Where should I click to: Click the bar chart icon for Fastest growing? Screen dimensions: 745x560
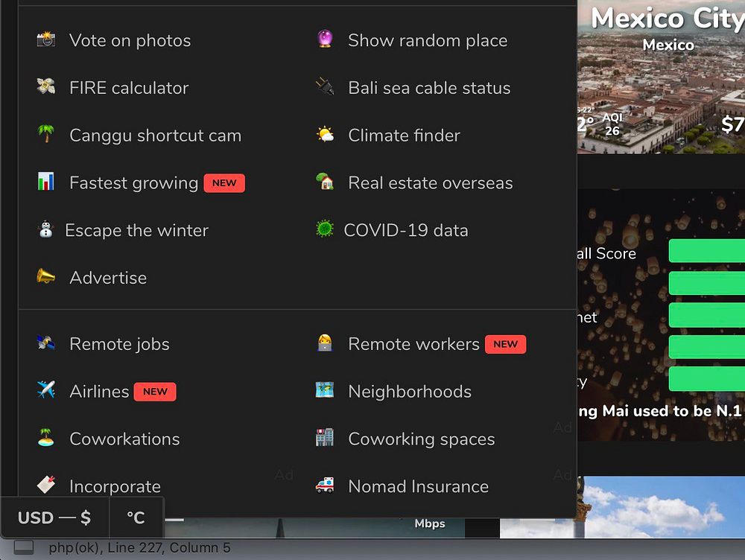[x=46, y=182]
